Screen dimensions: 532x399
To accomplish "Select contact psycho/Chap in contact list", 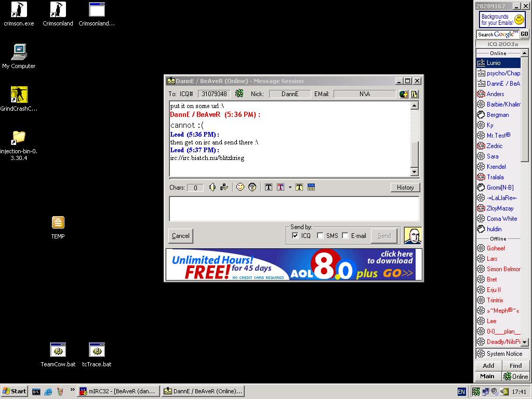I will click(x=498, y=73).
